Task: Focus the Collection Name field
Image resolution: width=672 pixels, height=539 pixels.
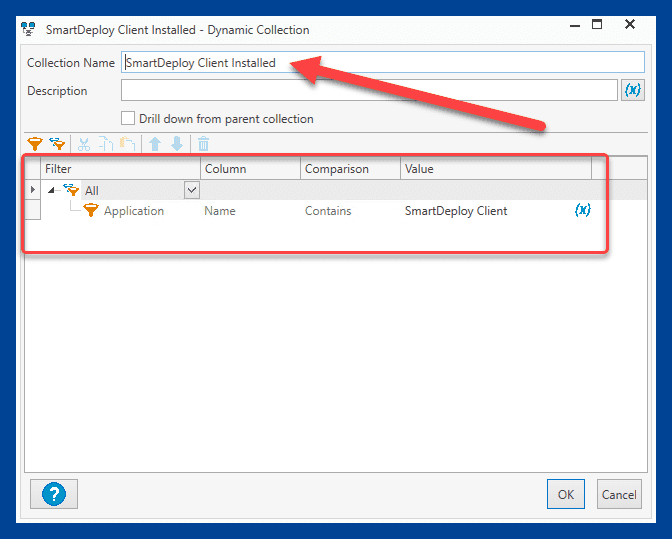Action: 383,63
